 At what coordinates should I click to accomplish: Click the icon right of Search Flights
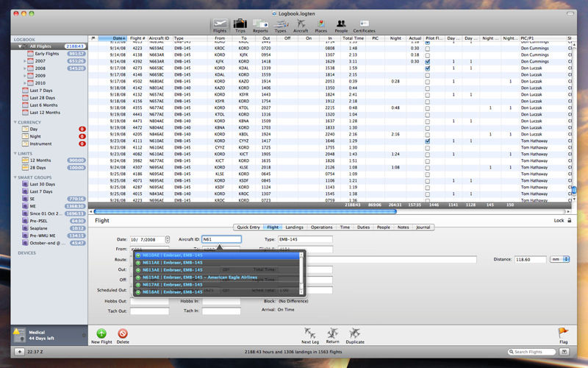pyautogui.click(x=564, y=352)
